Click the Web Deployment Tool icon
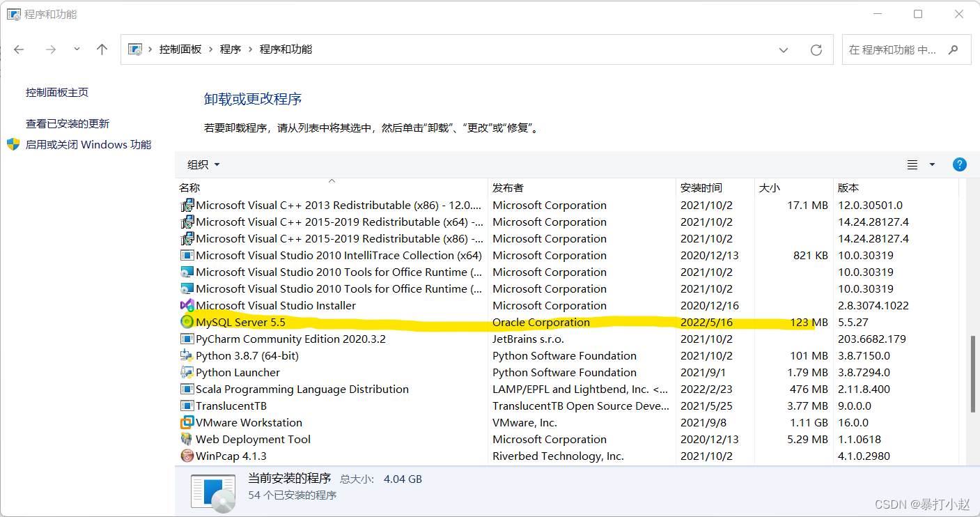Viewport: 980px width, 517px height. (x=187, y=439)
